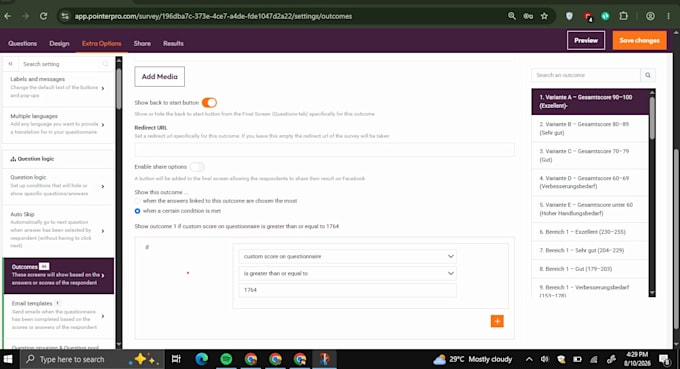Open browser extensions puzzle icon
The image size is (680, 369).
click(x=624, y=16)
